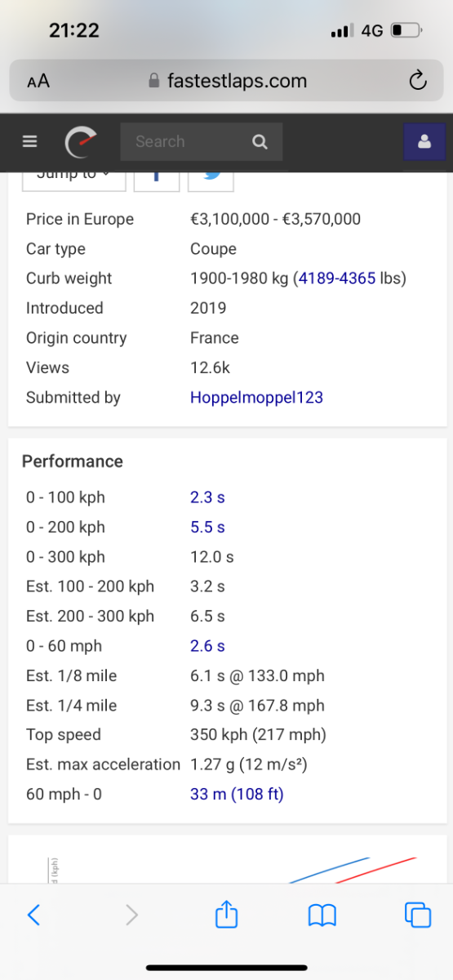Open the aA reader text options
This screenshot has height=980, width=453.
click(38, 81)
